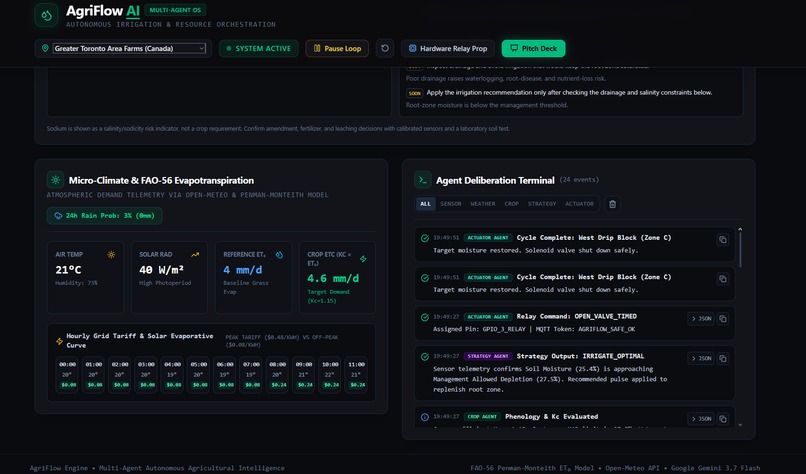Click the 08:00 hourly tariff cell
The width and height of the screenshot is (806, 474).
coord(278,375)
